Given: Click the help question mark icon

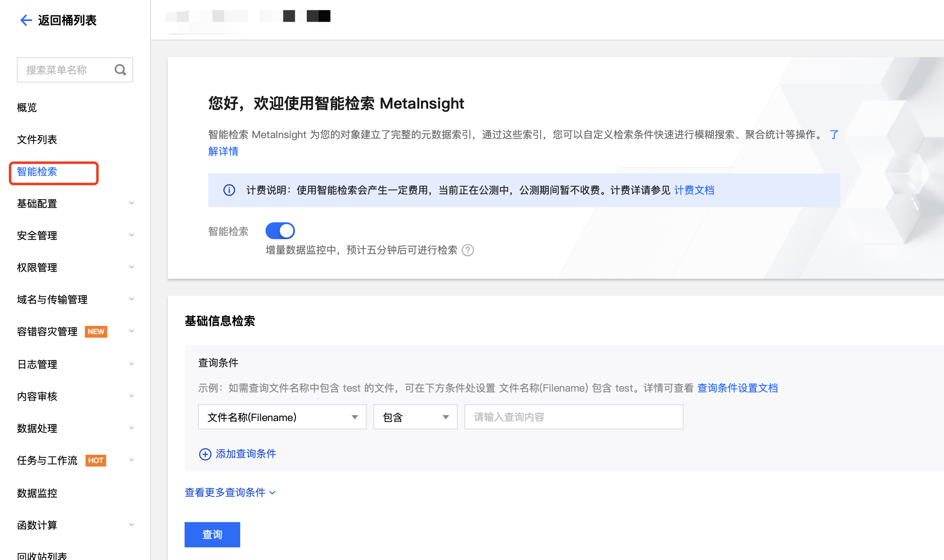Looking at the screenshot, I should point(468,250).
